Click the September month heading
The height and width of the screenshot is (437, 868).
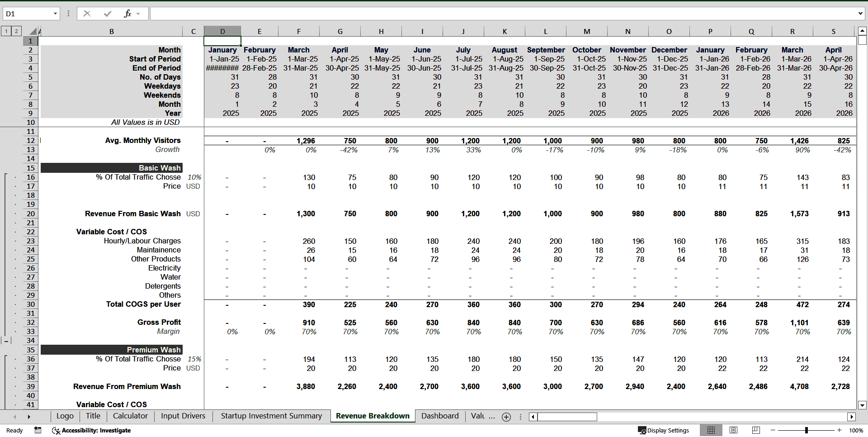coord(546,50)
